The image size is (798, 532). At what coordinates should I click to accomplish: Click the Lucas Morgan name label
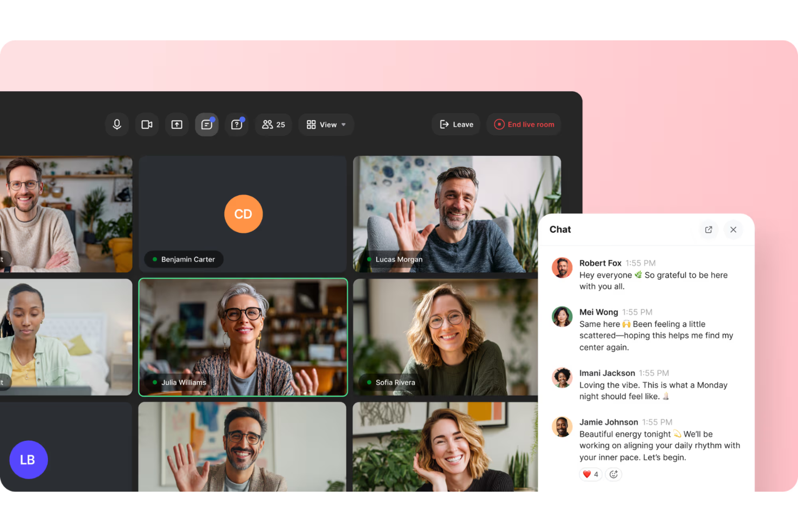395,259
